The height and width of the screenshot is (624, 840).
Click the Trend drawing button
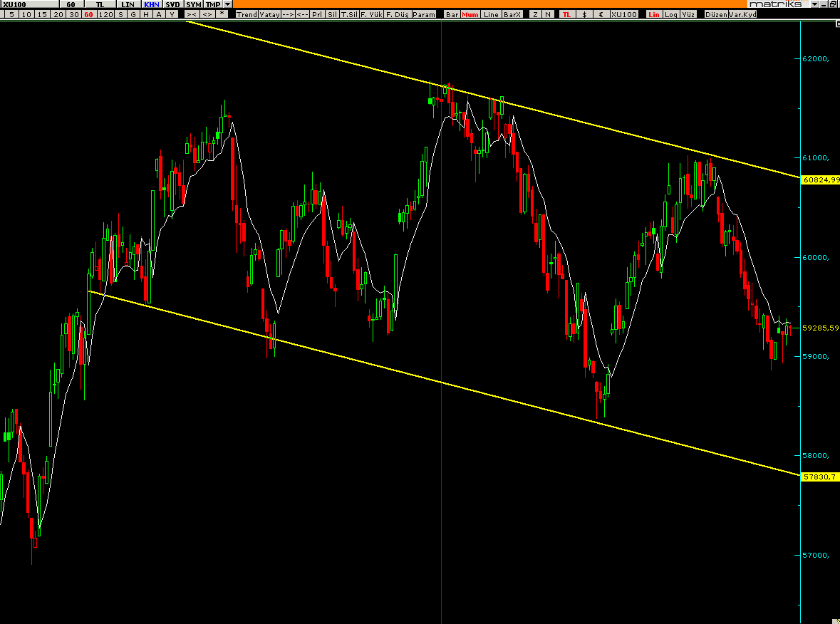click(246, 14)
